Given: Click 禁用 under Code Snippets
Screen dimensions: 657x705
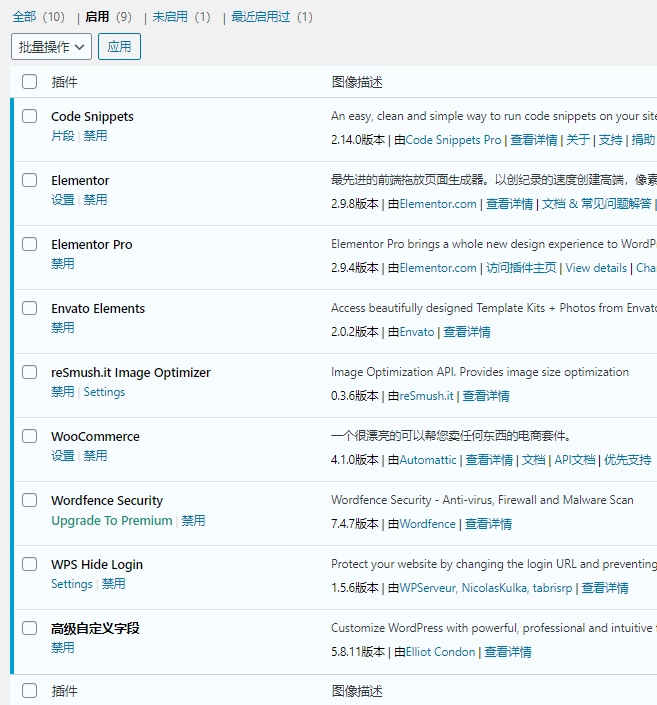Looking at the screenshot, I should pyautogui.click(x=95, y=136).
